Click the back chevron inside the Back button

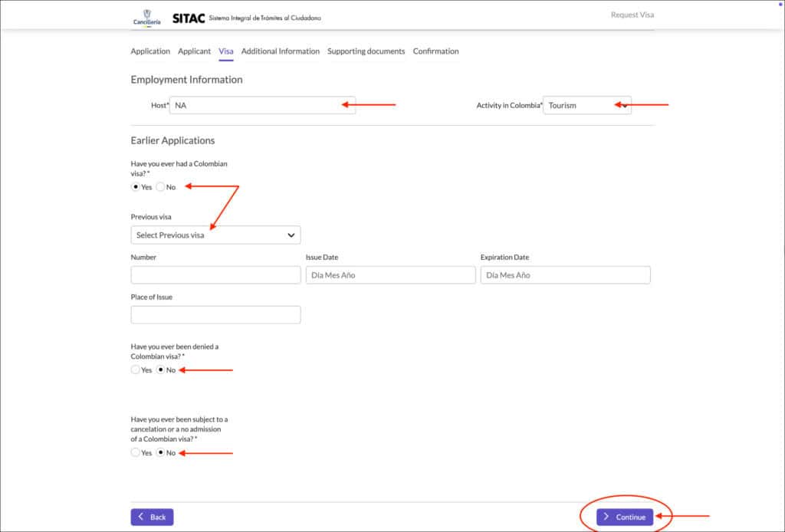pyautogui.click(x=140, y=517)
